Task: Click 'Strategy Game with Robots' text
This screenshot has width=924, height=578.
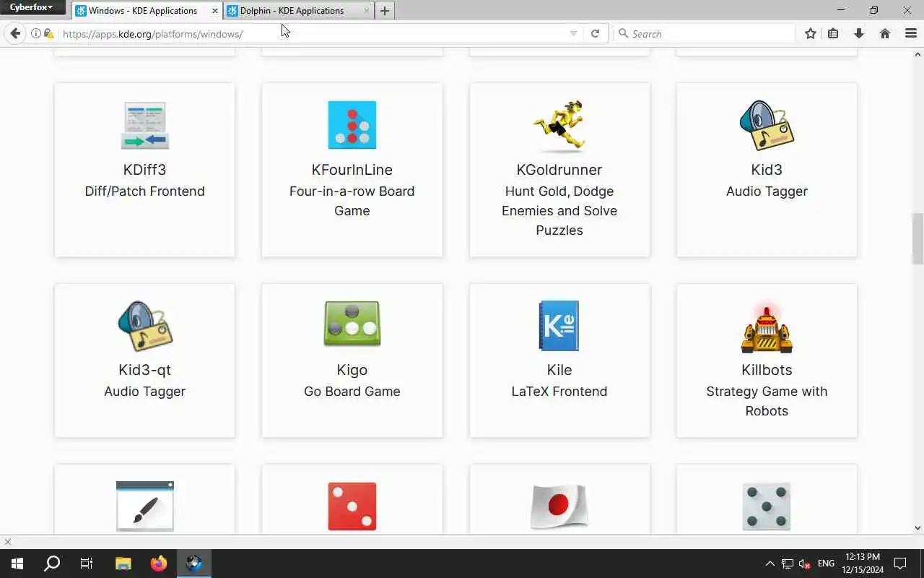Action: [x=767, y=401]
